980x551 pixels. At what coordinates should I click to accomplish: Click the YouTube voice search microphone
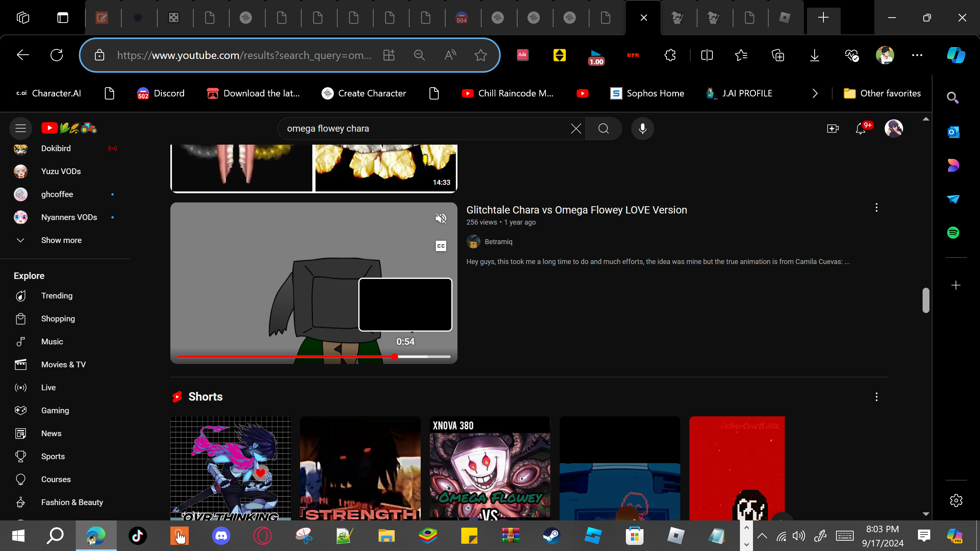coord(642,129)
